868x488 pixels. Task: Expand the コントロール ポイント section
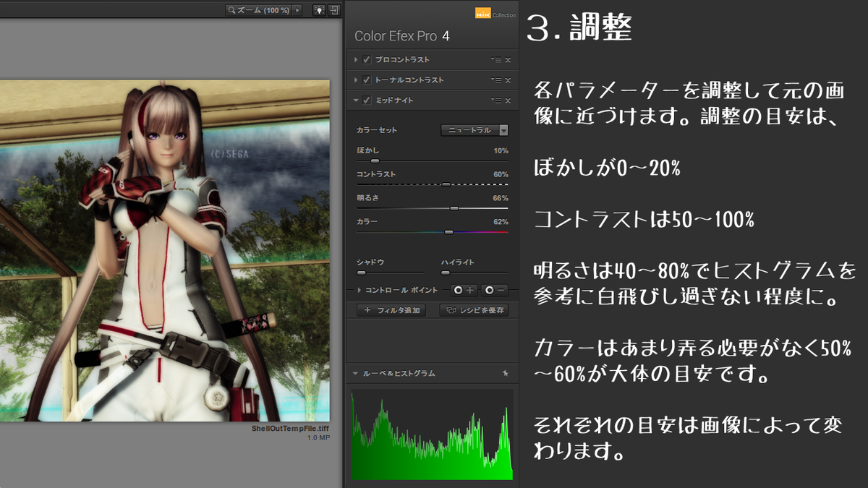tap(359, 290)
